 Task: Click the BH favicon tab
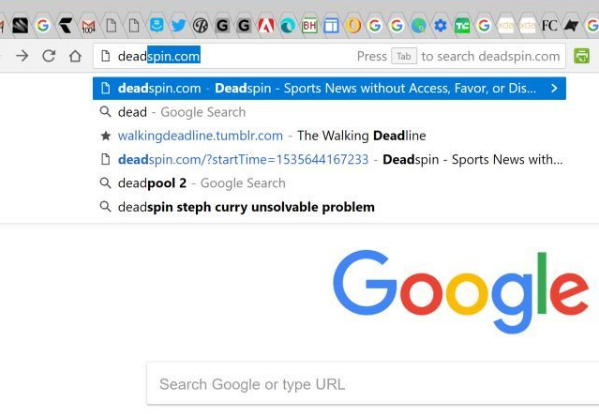pos(309,26)
